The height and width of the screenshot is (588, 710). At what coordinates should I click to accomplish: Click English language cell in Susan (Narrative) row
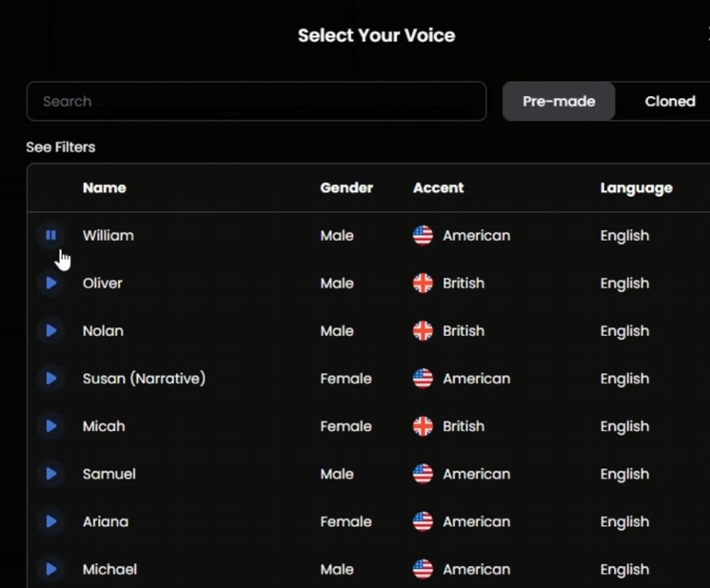(625, 379)
